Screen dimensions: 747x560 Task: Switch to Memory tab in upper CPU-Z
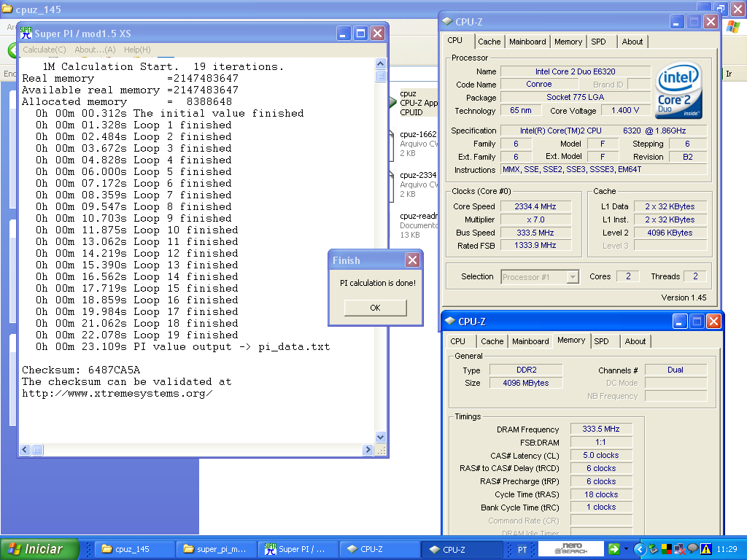click(x=568, y=42)
